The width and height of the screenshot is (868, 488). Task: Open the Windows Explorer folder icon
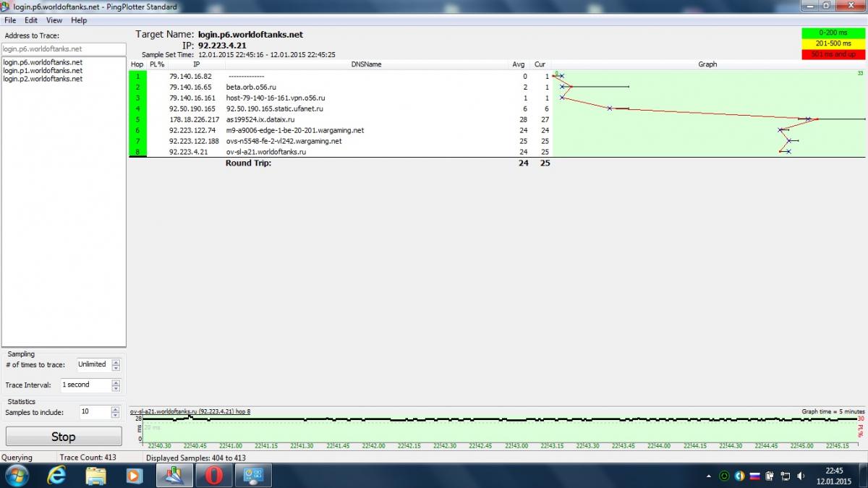[95, 475]
